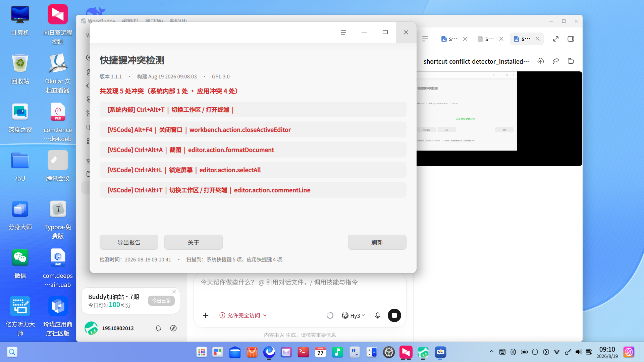Screen dimensions: 644x362
Task: Open the WorkBuddy panel list icon
Action: [425, 39]
